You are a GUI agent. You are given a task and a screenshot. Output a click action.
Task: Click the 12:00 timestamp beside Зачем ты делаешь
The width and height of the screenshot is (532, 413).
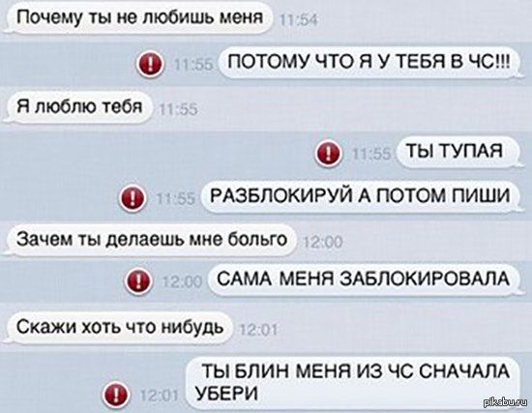[x=322, y=243]
